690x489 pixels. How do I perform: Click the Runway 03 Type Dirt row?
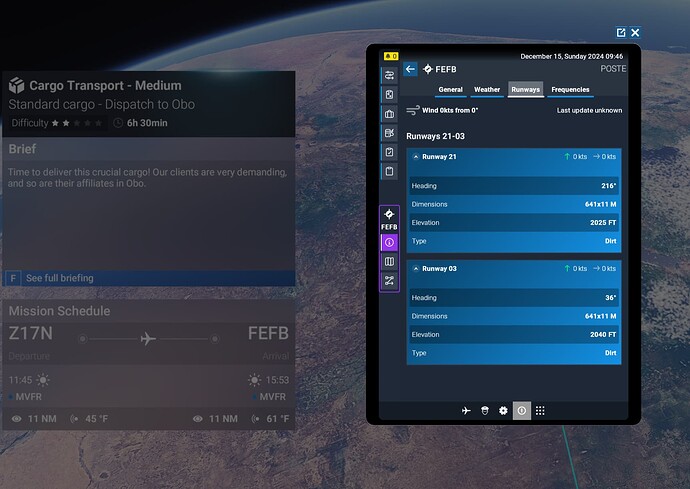(x=514, y=353)
